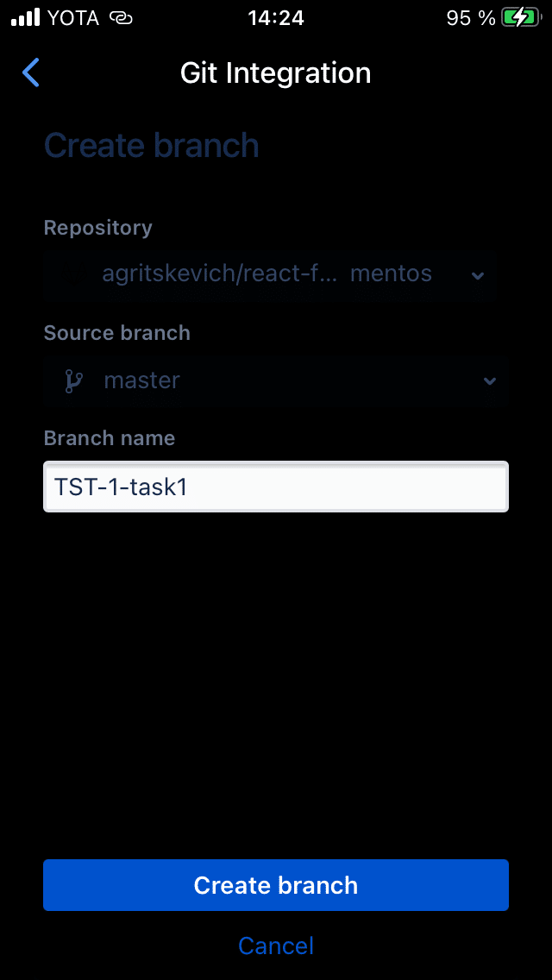Screen dimensions: 552x980
Task: Tap the cellular signal bars icon
Action: click(26, 17)
